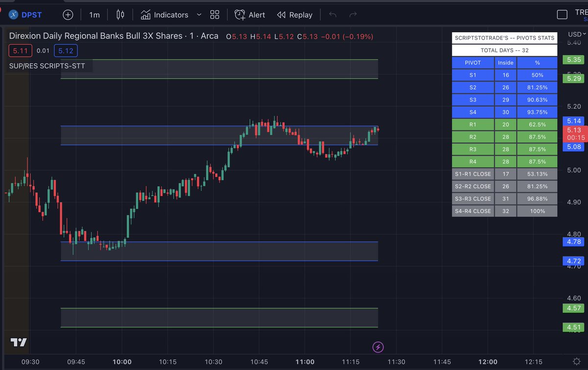The width and height of the screenshot is (588, 370).
Task: Click the S3-R3 CLOSE 96.88% cell
Action: (537, 198)
